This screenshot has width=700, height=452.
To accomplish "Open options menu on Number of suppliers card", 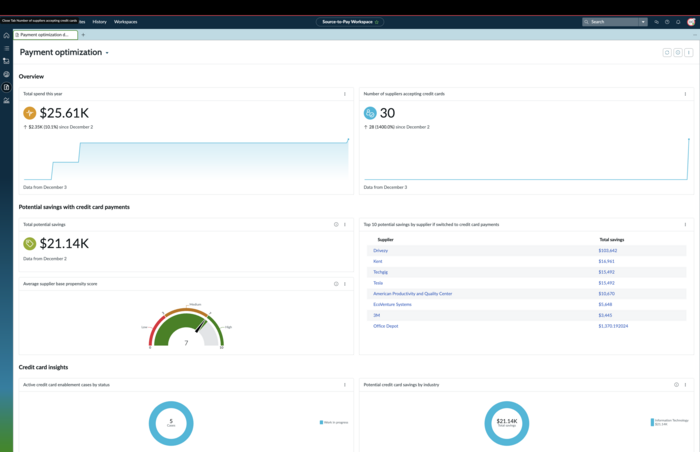I will (685, 94).
